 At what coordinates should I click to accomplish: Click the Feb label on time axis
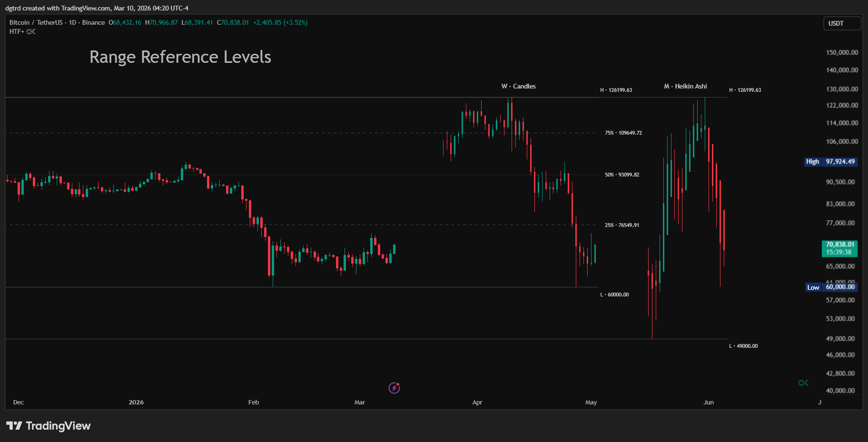(x=254, y=402)
